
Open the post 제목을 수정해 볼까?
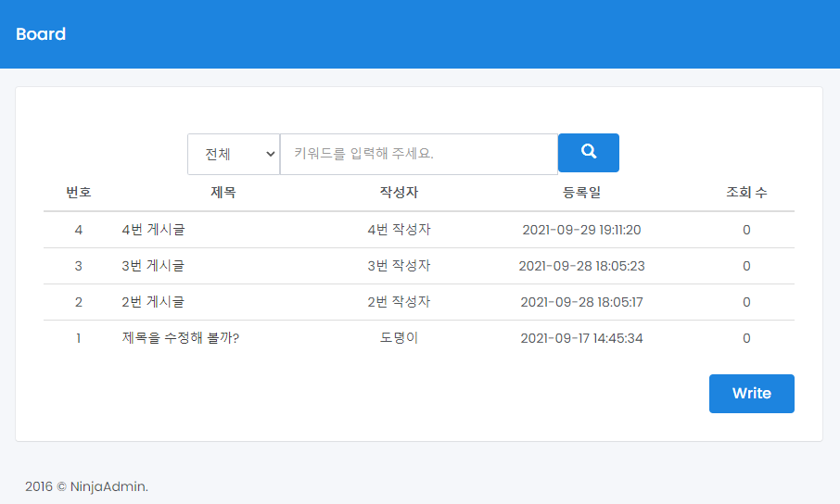pyautogui.click(x=181, y=338)
